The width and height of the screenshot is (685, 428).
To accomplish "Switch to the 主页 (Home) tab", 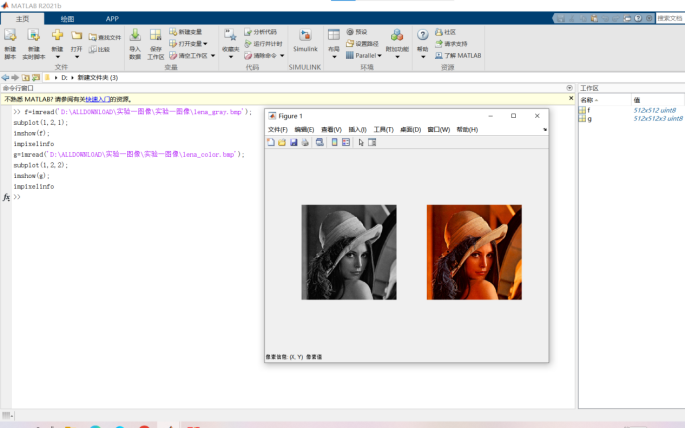I will point(22,19).
